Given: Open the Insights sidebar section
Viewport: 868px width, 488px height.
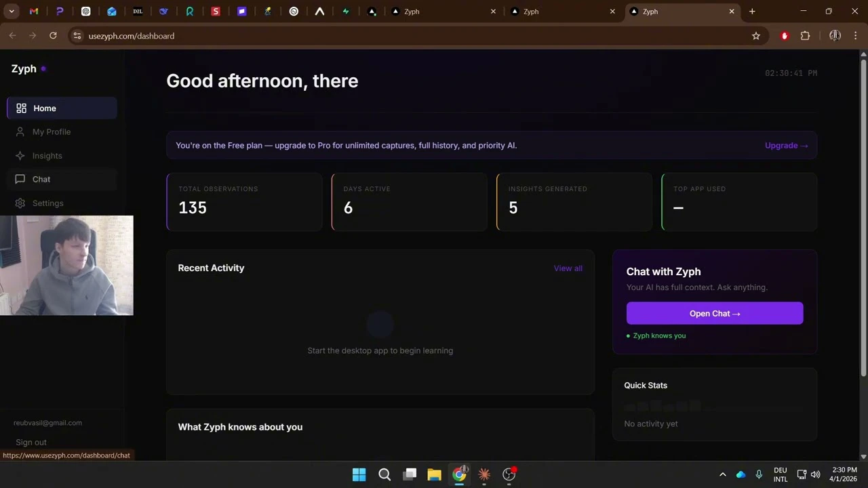Looking at the screenshot, I should pos(62,156).
